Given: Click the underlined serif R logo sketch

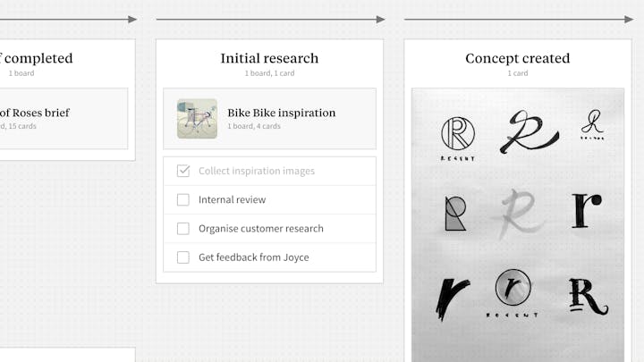Looking at the screenshot, I should point(589,297).
